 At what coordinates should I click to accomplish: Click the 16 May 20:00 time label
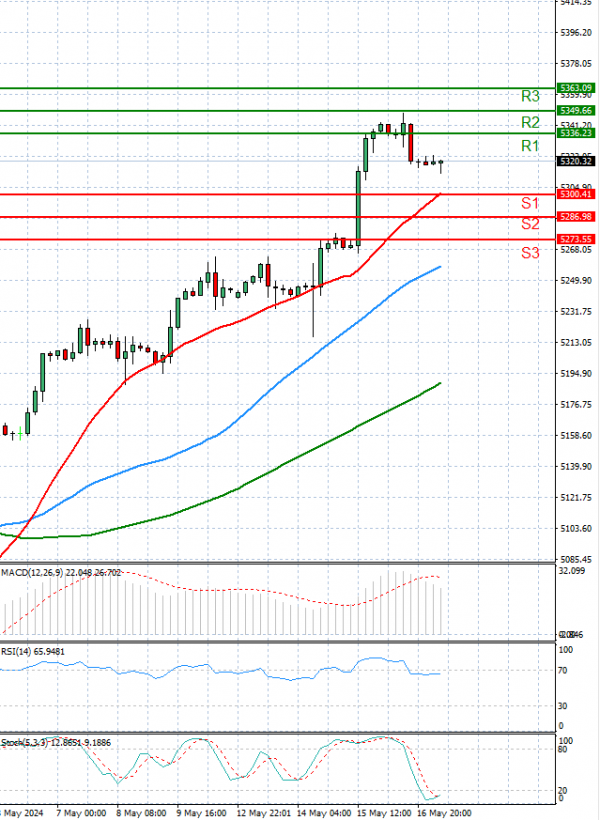coord(444,813)
